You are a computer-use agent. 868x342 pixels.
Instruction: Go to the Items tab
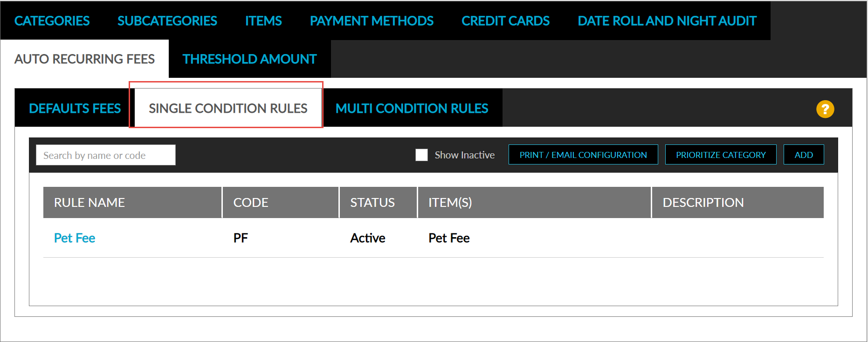click(x=263, y=21)
